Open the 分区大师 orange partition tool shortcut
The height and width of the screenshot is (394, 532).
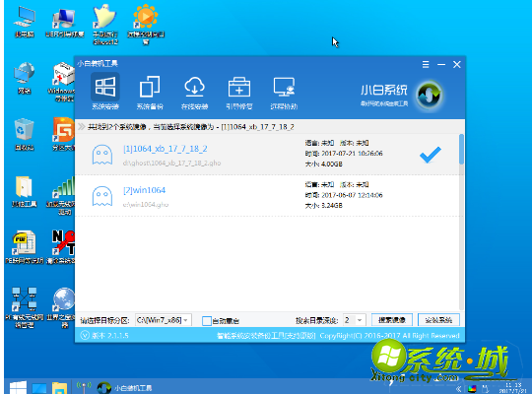(x=63, y=134)
